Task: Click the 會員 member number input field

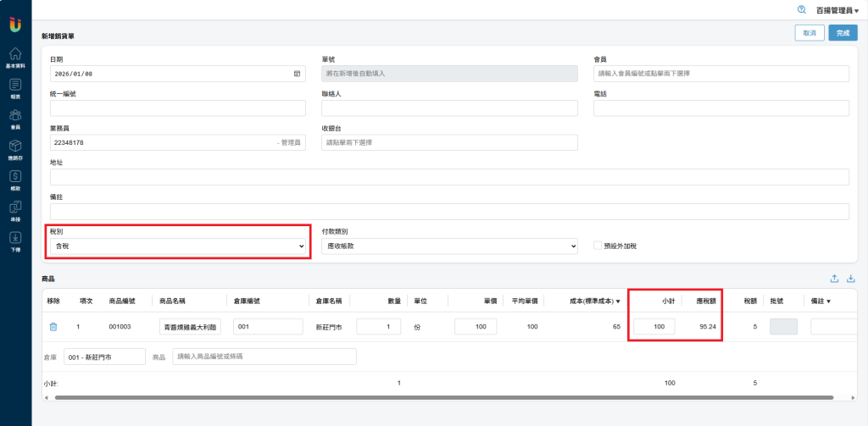Action: tap(721, 74)
